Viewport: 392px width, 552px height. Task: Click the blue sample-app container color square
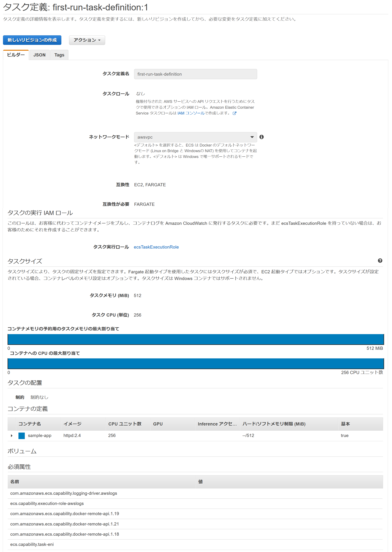coord(22,436)
